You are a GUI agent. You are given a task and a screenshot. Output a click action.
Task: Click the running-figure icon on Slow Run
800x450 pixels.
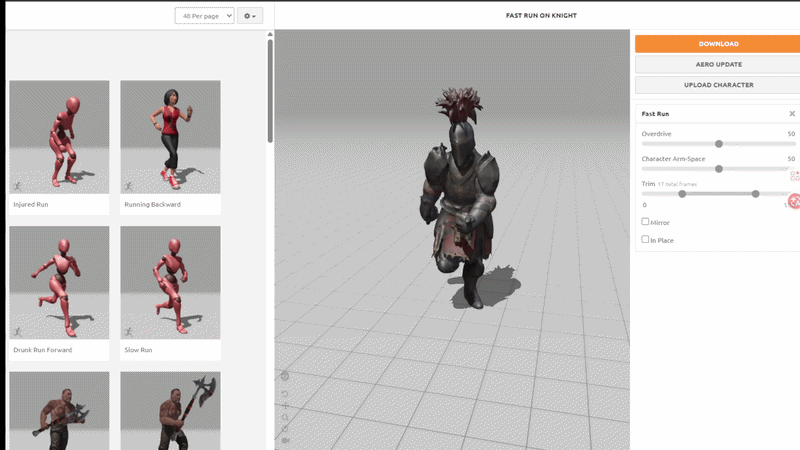129,332
